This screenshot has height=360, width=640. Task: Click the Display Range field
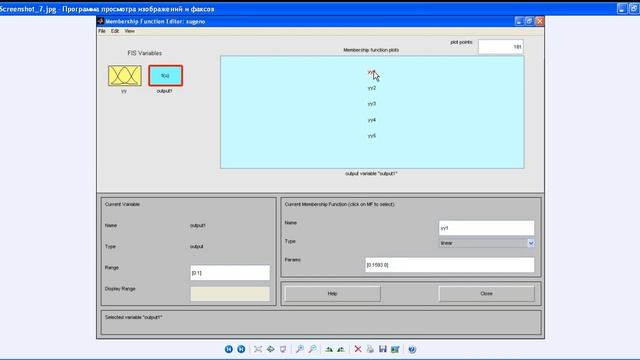pos(230,293)
